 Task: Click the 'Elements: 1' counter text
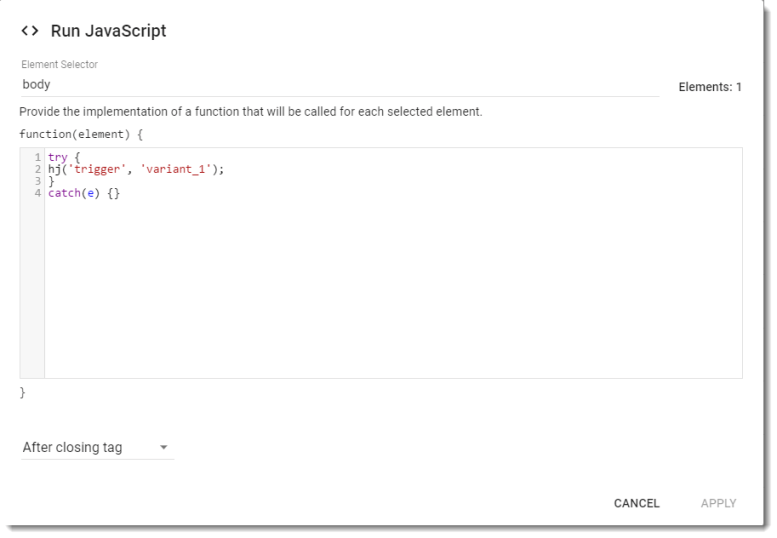coord(710,87)
